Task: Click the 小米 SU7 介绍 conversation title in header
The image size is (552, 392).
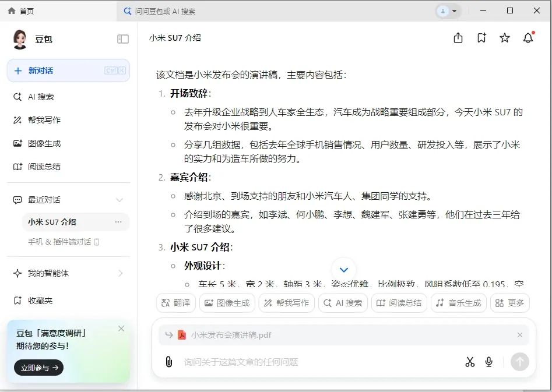Action: [175, 38]
